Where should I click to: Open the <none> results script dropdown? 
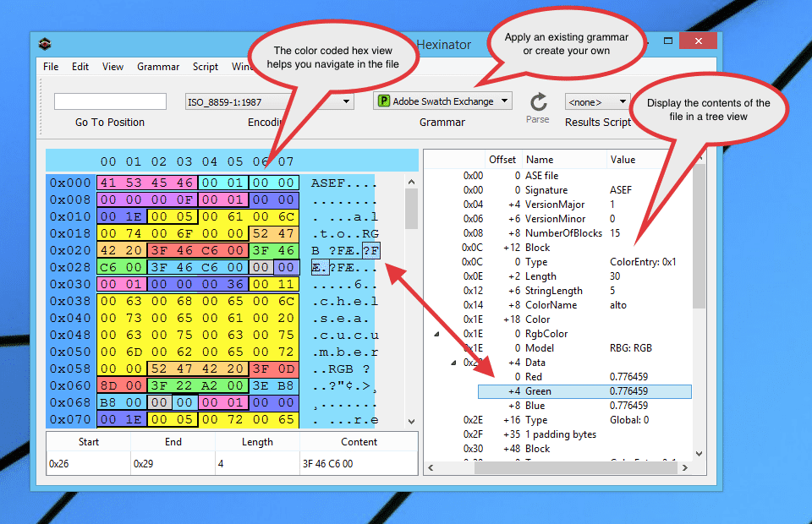pos(598,102)
